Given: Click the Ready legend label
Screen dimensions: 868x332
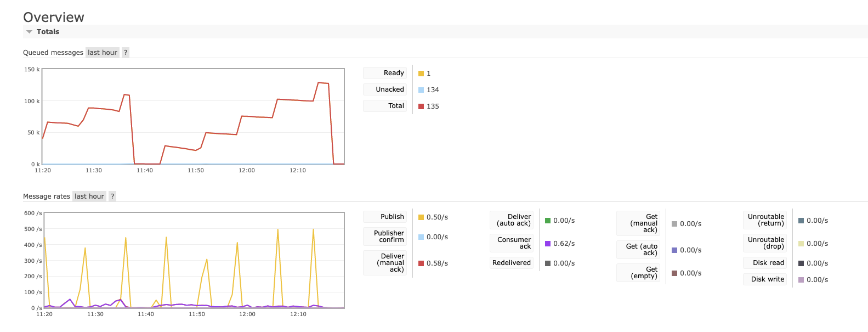Looking at the screenshot, I should pos(385,73).
